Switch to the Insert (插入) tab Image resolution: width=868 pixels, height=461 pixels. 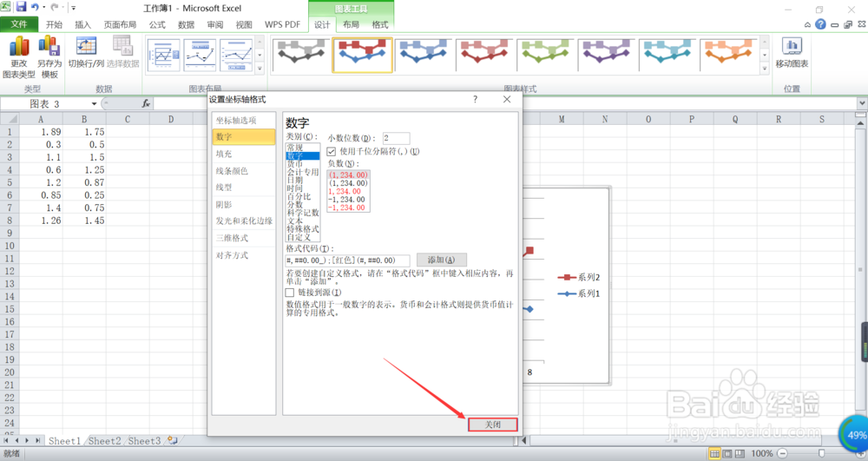pos(83,24)
